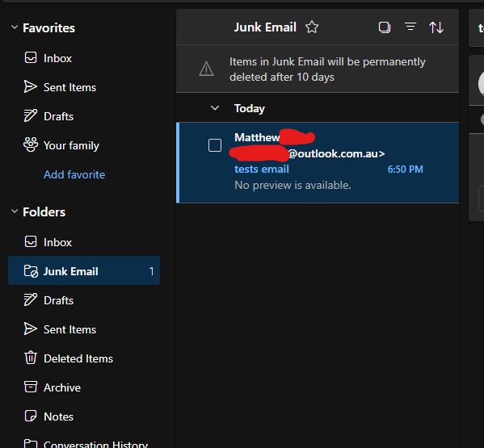Click the Folders heading label
484x448 pixels.
[44, 212]
